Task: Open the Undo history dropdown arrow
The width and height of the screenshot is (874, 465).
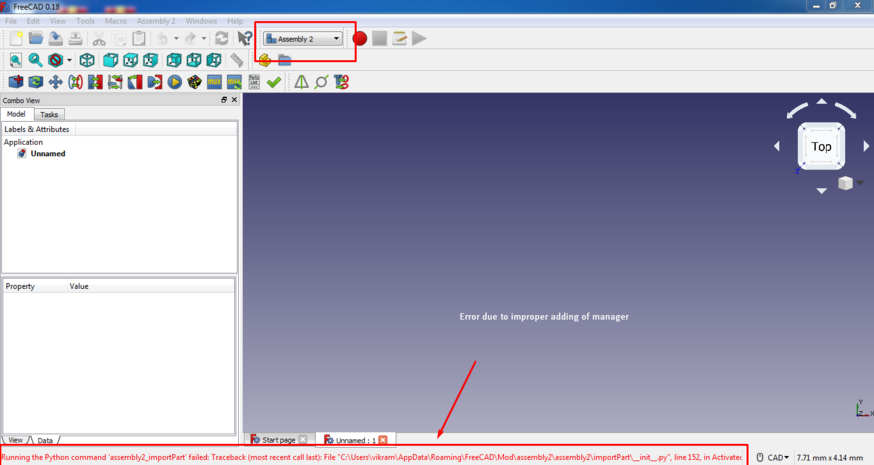Action: click(176, 38)
